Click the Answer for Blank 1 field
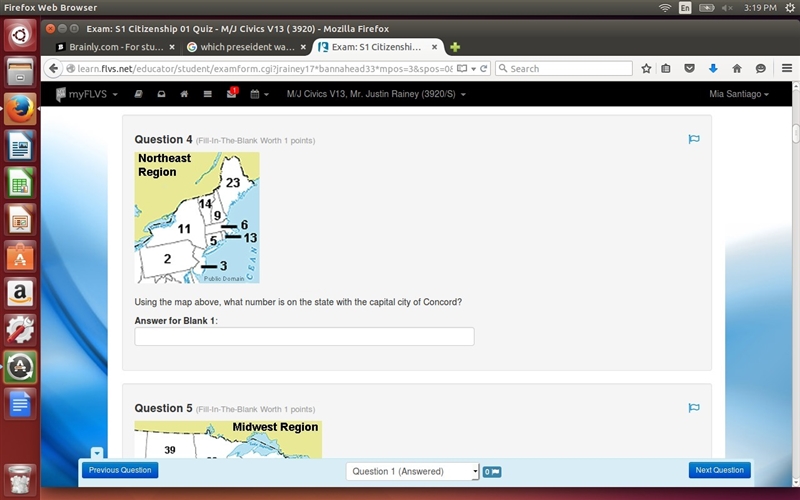 [x=305, y=337]
